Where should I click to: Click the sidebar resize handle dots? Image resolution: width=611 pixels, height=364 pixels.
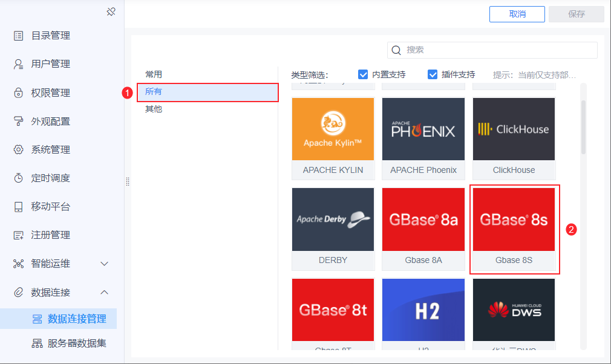tap(128, 182)
